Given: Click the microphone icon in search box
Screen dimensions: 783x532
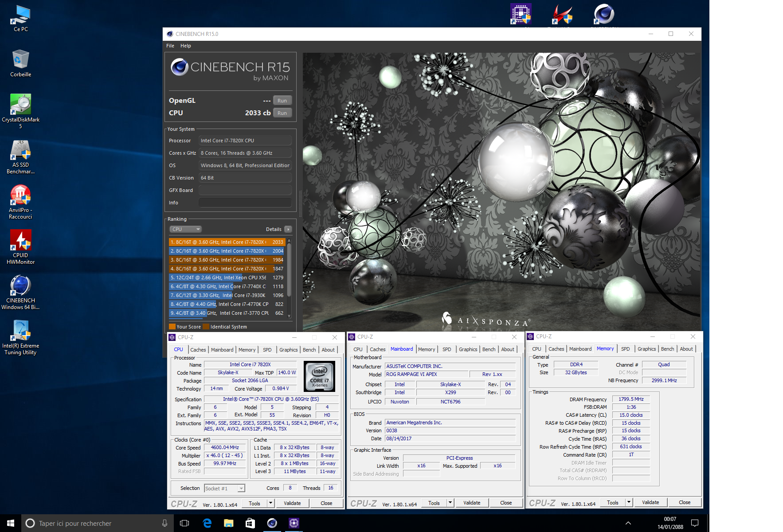Looking at the screenshot, I should 164,523.
